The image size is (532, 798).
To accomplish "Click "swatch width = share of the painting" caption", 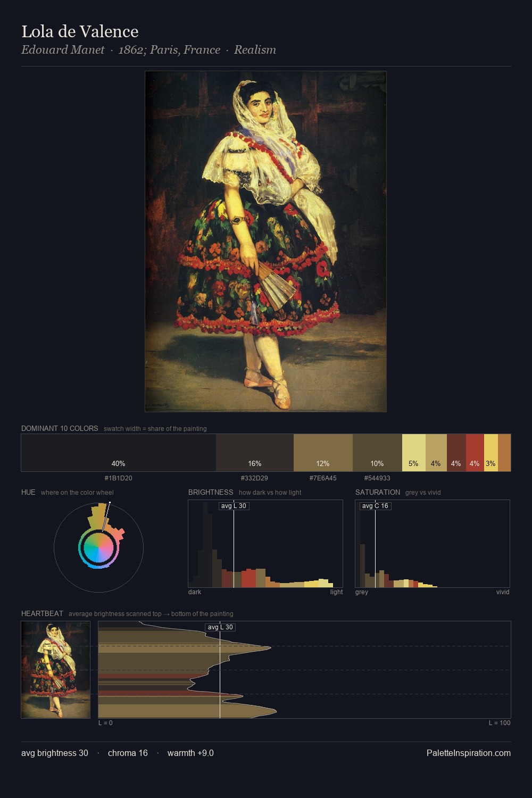I will [x=155, y=429].
